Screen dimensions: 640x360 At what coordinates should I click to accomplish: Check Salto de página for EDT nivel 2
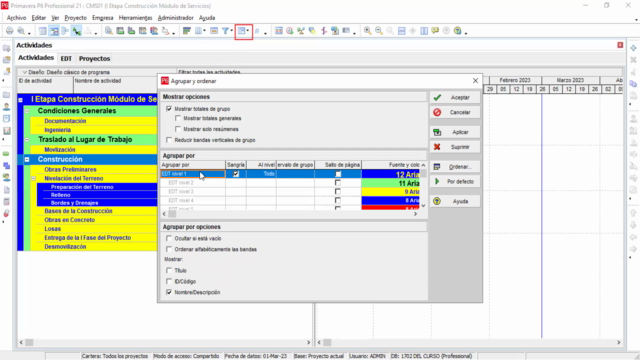(338, 183)
